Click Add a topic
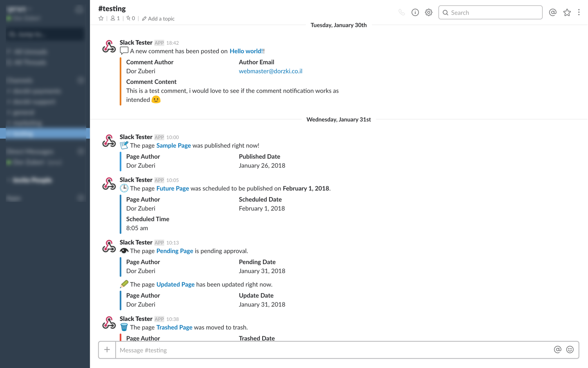 pos(158,19)
